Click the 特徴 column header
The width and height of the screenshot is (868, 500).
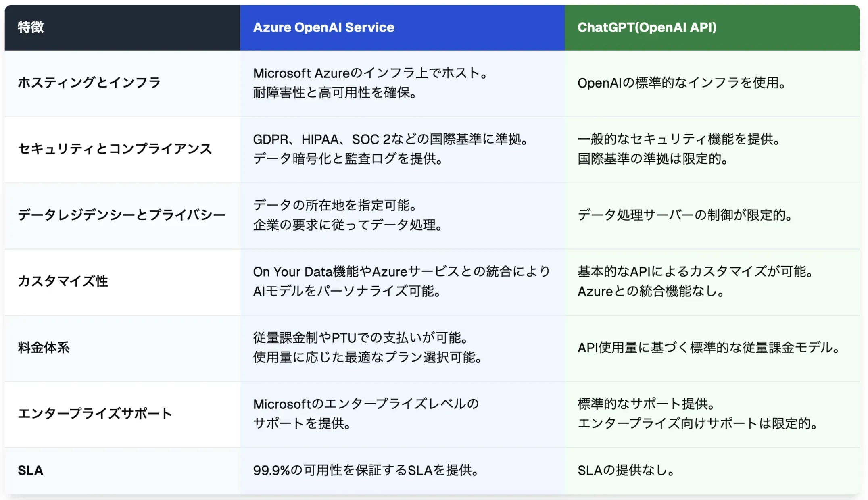coord(31,27)
